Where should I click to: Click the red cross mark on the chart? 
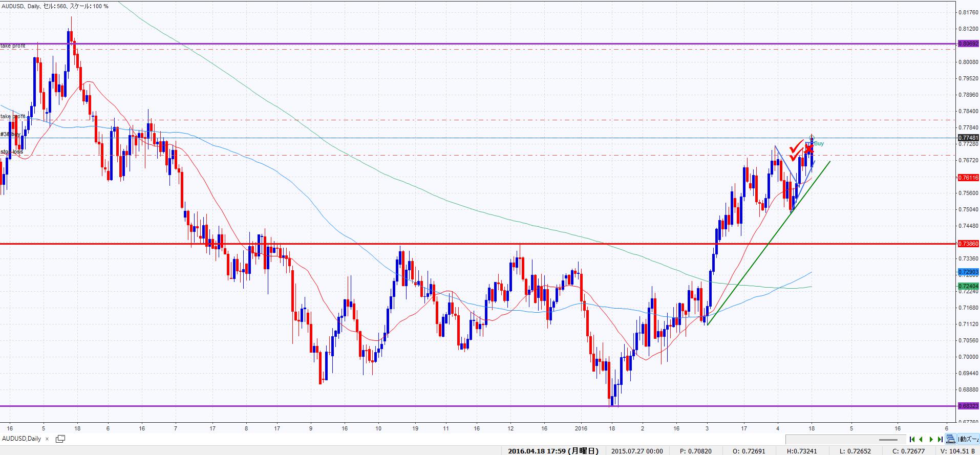[809, 149]
